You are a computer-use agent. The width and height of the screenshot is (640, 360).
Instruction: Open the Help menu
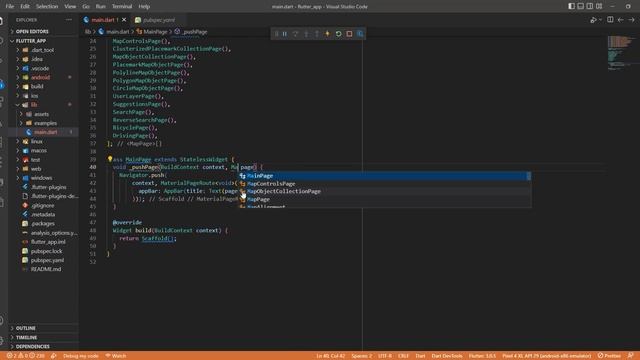[x=144, y=6]
